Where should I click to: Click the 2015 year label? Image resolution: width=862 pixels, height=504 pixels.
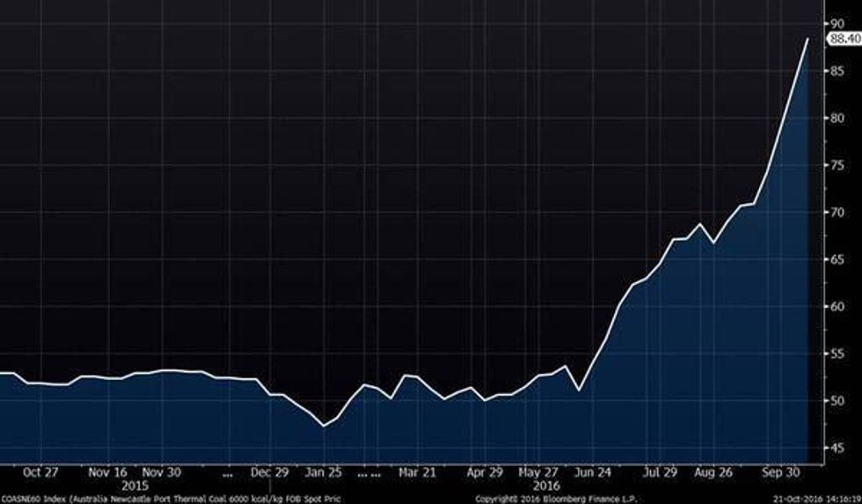point(135,485)
